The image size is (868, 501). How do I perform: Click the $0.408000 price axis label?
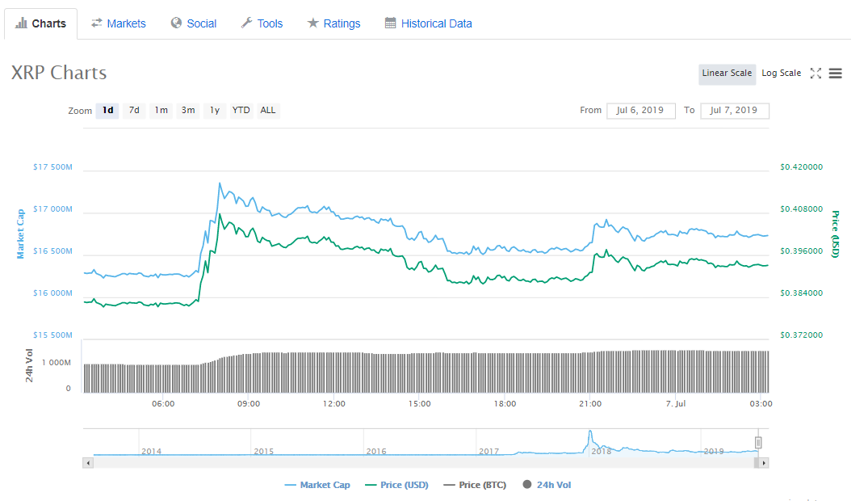pyautogui.click(x=802, y=209)
